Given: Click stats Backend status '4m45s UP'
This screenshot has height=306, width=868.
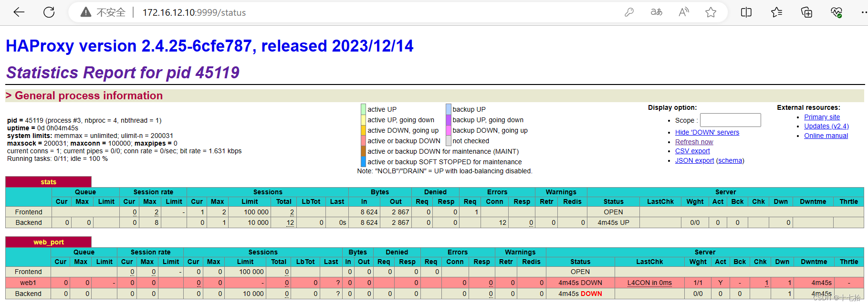Looking at the screenshot, I should pos(613,222).
